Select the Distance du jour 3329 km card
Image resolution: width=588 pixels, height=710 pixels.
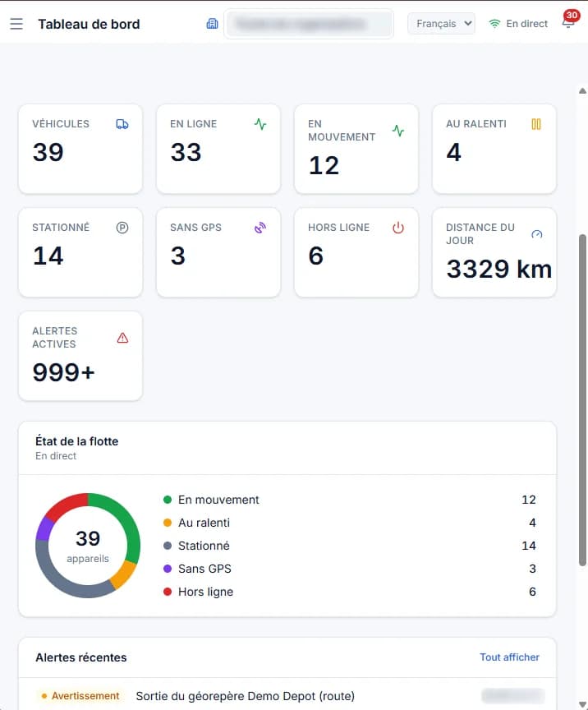pyautogui.click(x=494, y=252)
